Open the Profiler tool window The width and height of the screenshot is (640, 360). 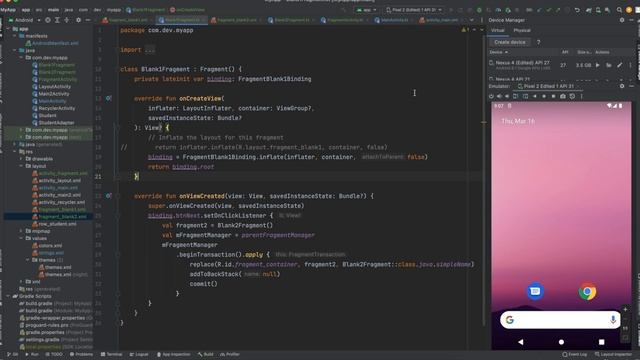click(230, 354)
